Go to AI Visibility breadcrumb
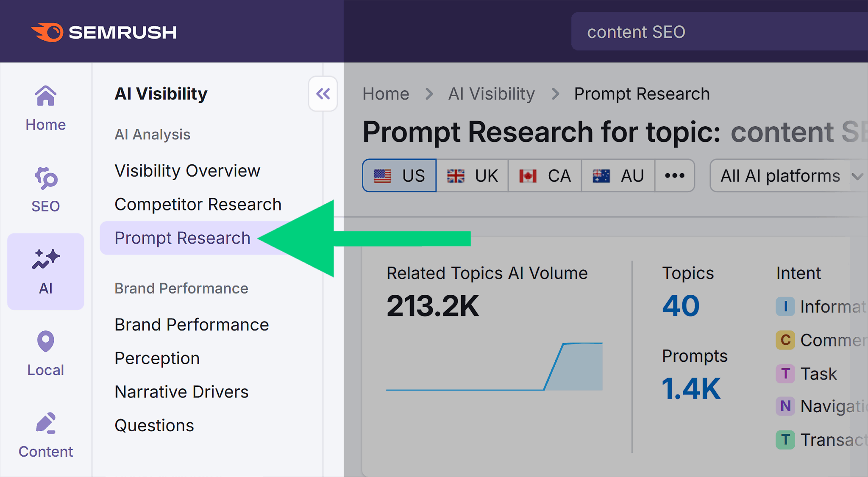The height and width of the screenshot is (477, 868). [x=492, y=94]
